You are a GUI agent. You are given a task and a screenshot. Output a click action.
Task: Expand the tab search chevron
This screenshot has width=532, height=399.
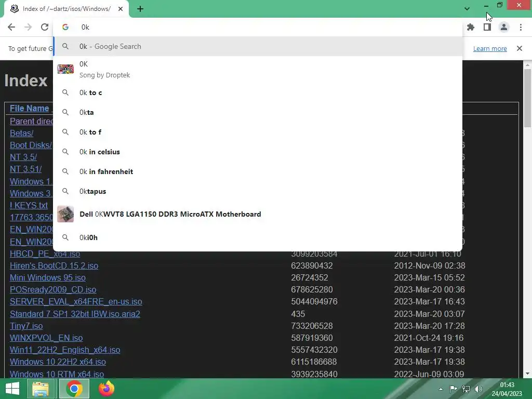[467, 9]
